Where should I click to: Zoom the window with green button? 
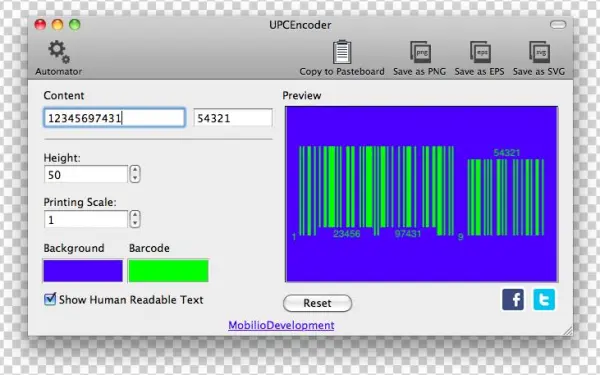(x=75, y=25)
